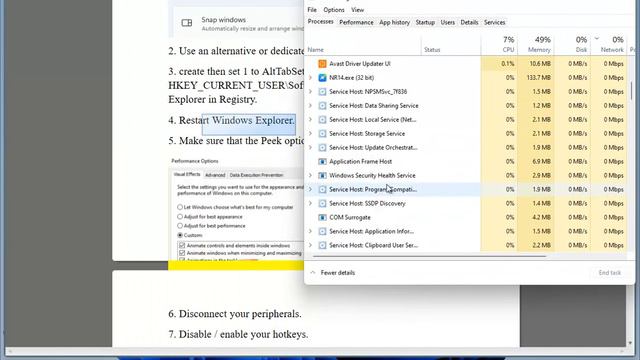Expand Service Host SSDP Discovery row
The image size is (640, 360).
pyautogui.click(x=310, y=203)
